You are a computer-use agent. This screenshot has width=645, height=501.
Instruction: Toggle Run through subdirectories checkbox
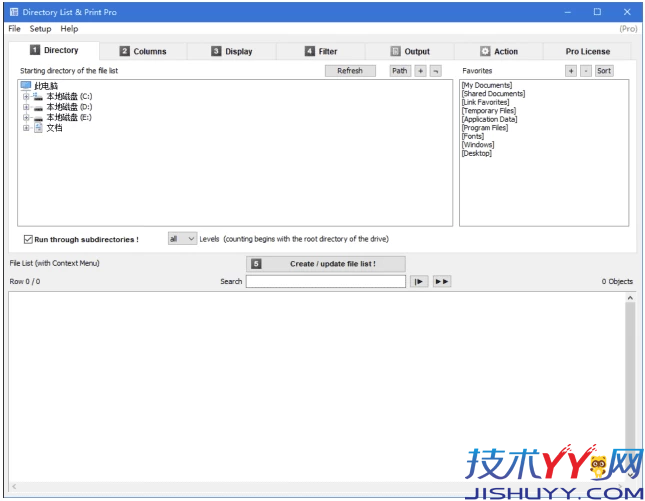tap(28, 239)
